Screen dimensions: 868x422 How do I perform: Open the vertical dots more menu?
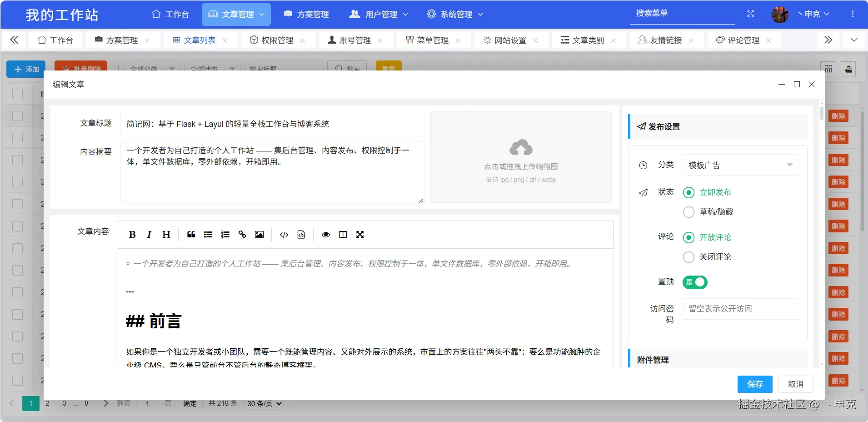[853, 14]
